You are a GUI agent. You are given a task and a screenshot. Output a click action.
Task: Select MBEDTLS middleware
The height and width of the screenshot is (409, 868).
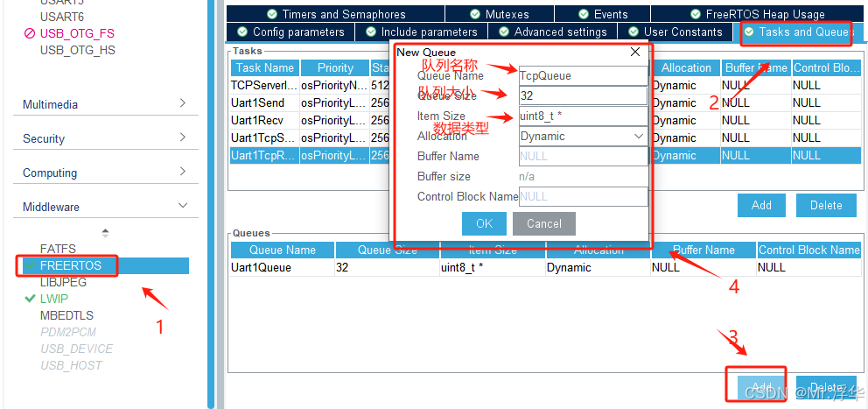click(66, 315)
